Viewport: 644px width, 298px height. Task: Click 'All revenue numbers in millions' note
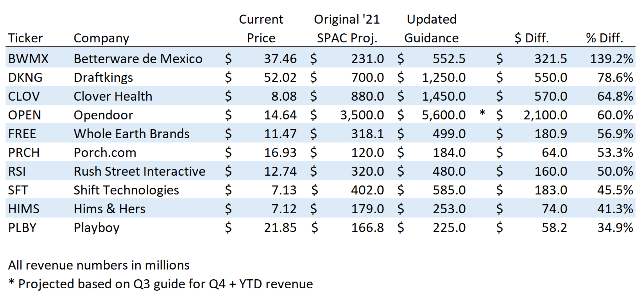(x=99, y=265)
